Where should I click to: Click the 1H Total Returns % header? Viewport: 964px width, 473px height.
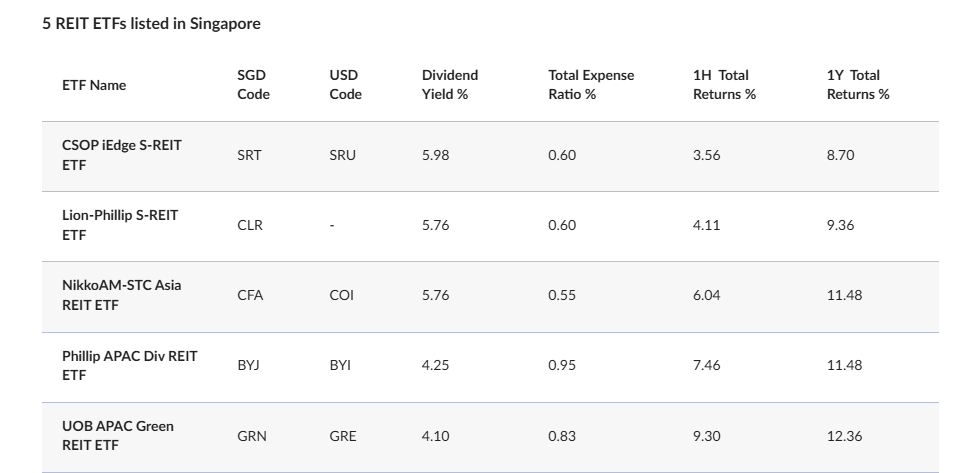point(724,85)
